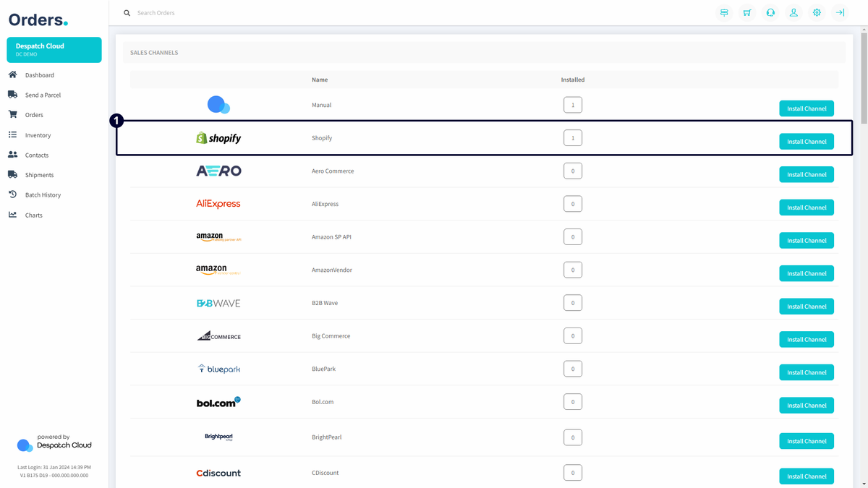Click the signpost icon in top bar

[x=724, y=13]
